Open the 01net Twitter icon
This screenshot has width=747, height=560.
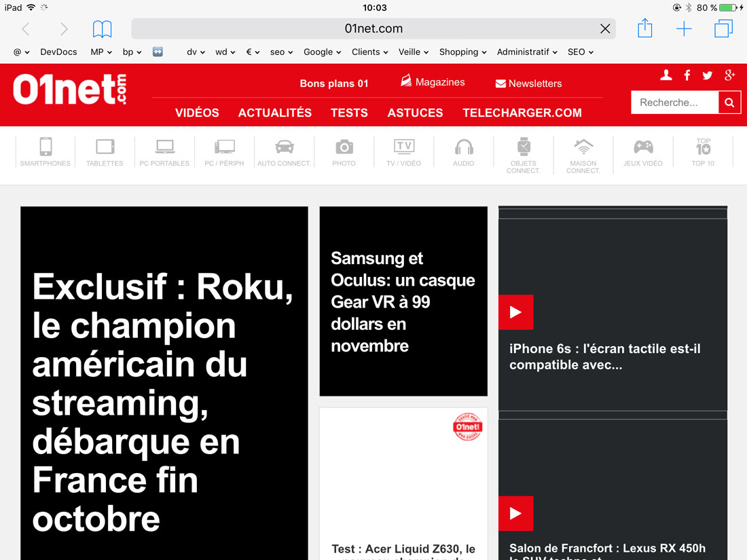pos(708,75)
